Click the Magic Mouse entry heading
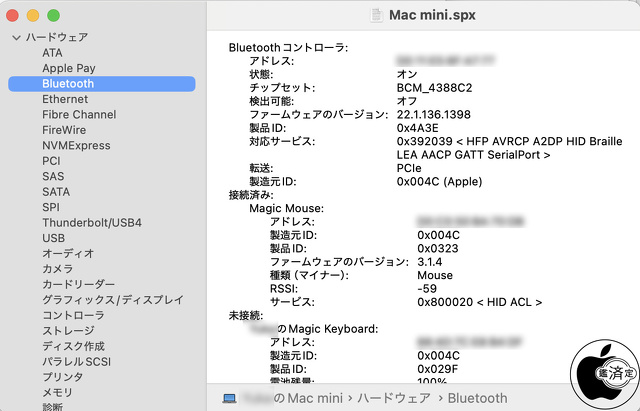Screen dimensions: 640x411 [x=287, y=209]
